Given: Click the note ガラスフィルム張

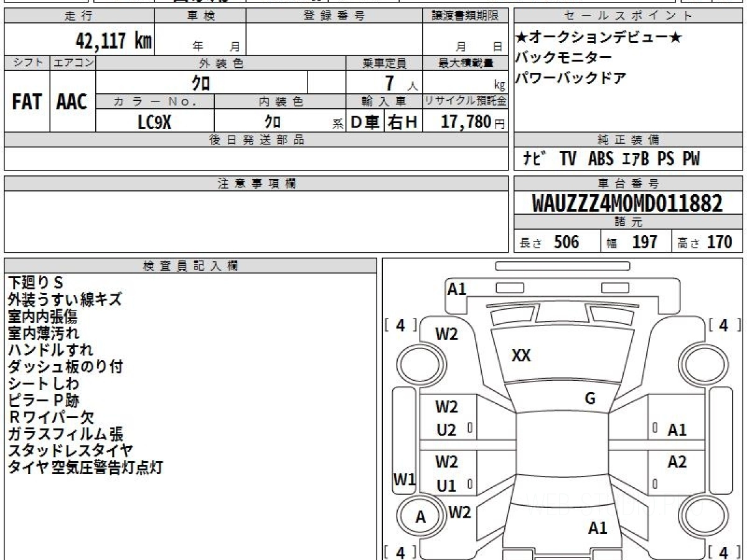Looking at the screenshot, I should (x=65, y=434).
